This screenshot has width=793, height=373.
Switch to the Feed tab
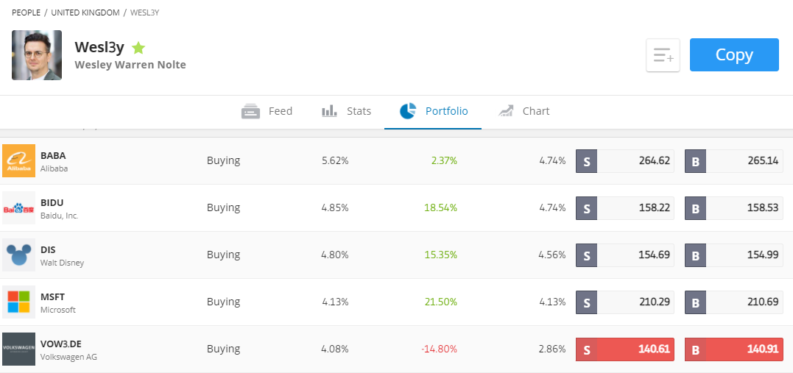pos(267,111)
